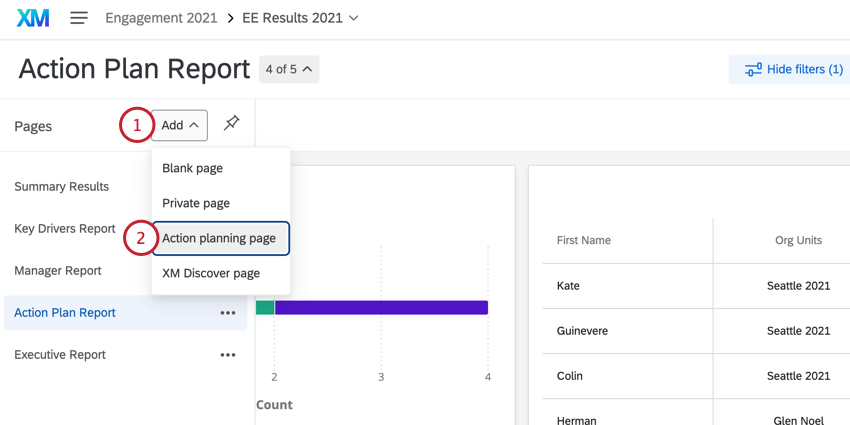Choose Private page option
Image resolution: width=850 pixels, height=425 pixels.
tap(196, 203)
